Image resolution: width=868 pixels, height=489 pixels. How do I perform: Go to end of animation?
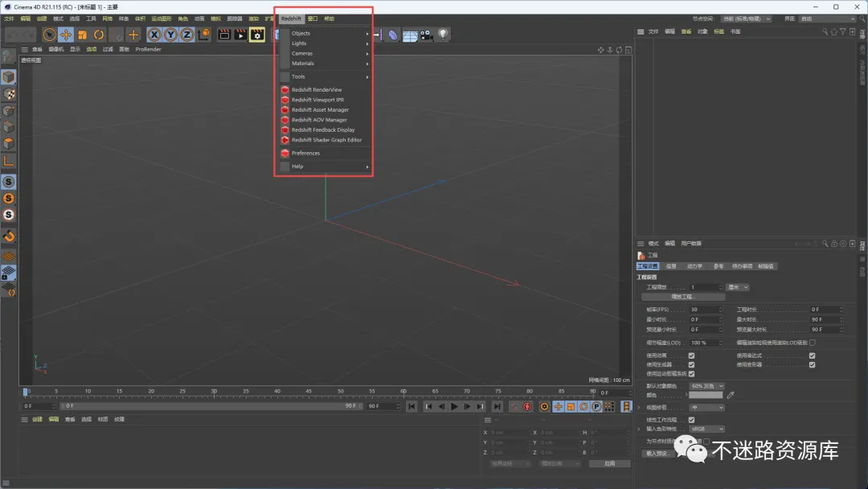pos(497,406)
